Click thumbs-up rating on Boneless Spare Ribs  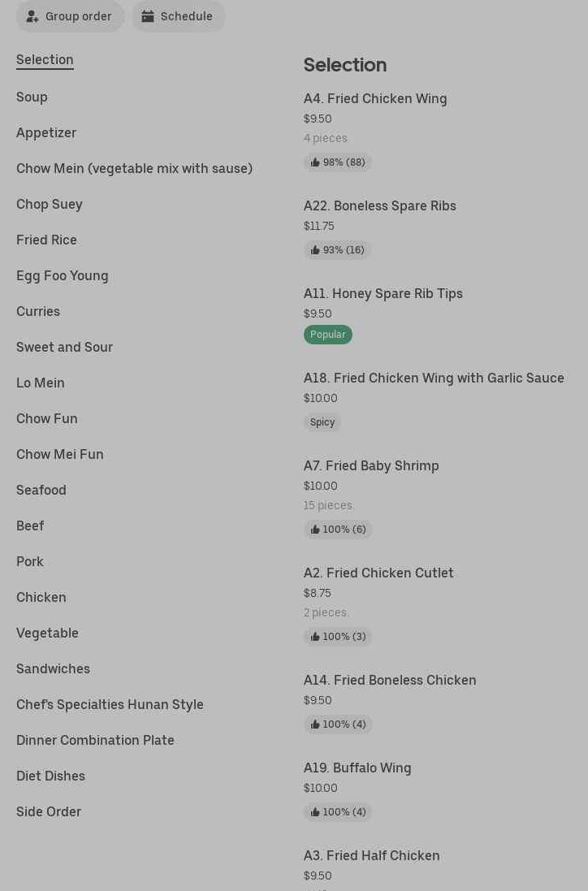(x=338, y=250)
